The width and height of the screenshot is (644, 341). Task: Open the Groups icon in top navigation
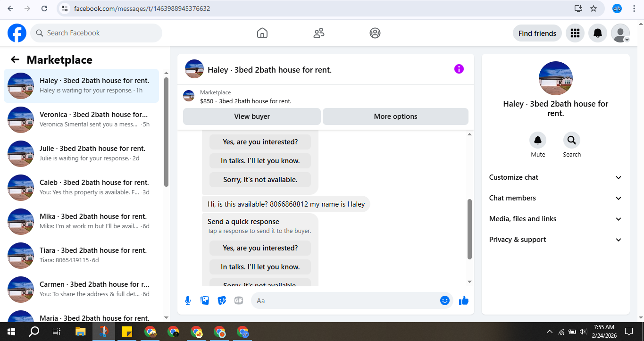tap(375, 33)
